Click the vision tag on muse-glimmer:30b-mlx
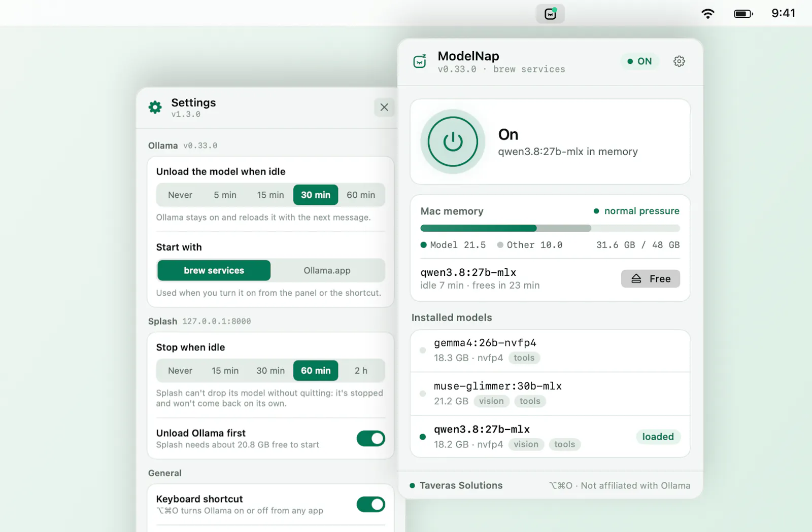Viewport: 812px width, 532px height. pos(491,401)
